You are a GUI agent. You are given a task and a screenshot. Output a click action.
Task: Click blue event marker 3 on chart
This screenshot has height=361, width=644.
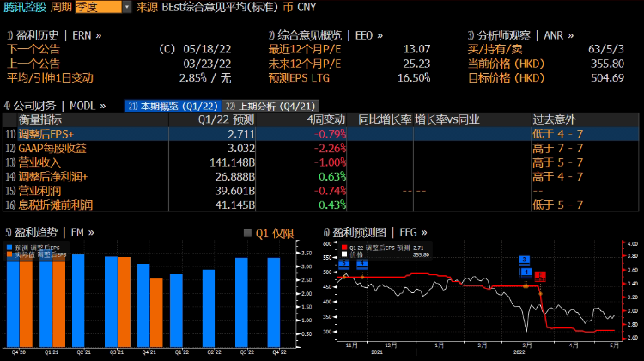pyautogui.click(x=524, y=260)
